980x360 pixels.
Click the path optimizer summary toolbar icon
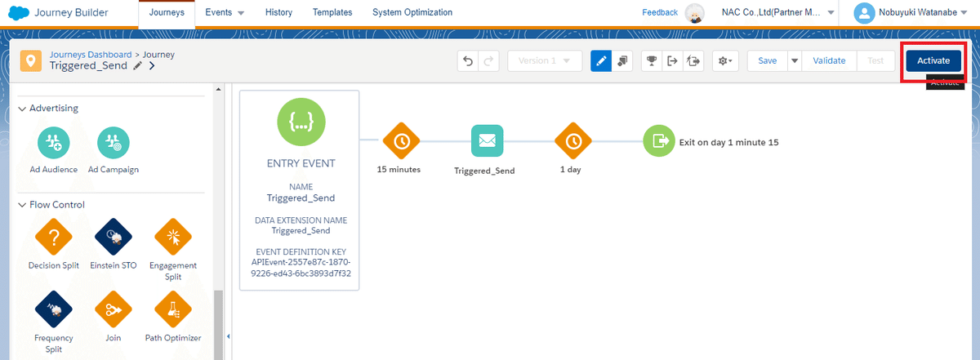tap(694, 61)
